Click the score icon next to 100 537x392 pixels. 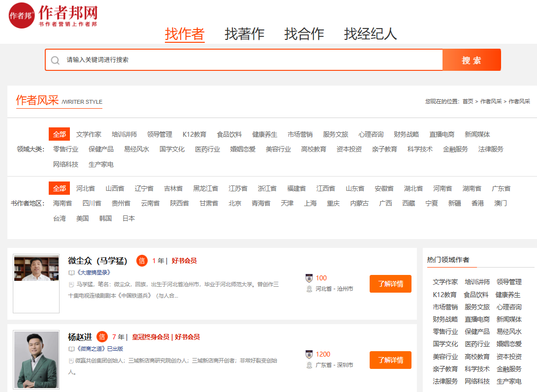[x=309, y=278]
